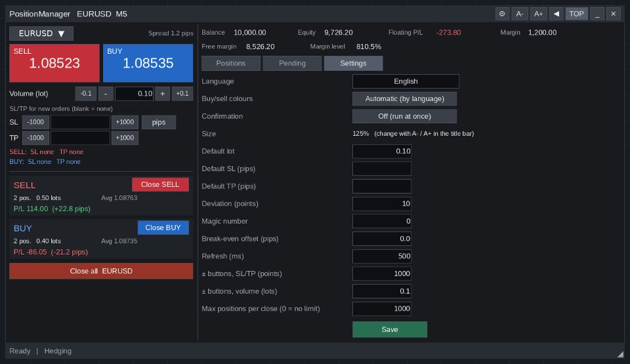Click the Balance value 10,000.00
Viewport: 630px width, 364px height.
click(249, 33)
